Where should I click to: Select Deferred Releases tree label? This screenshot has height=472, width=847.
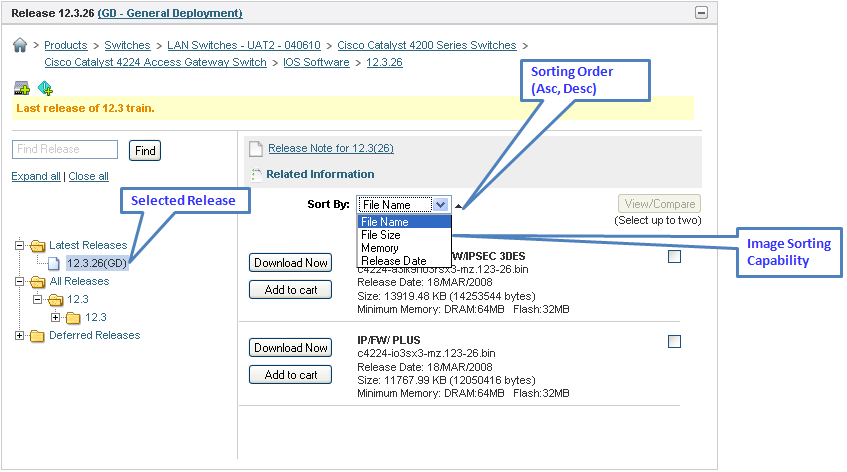point(95,336)
